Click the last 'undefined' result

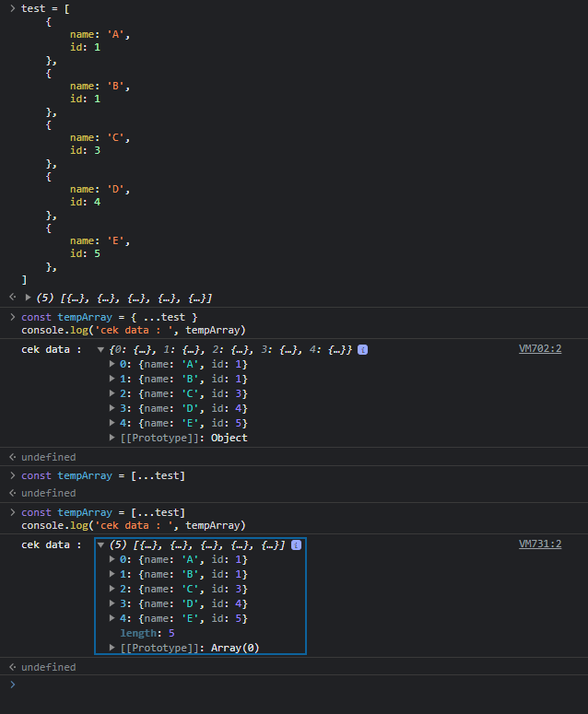[49, 667]
